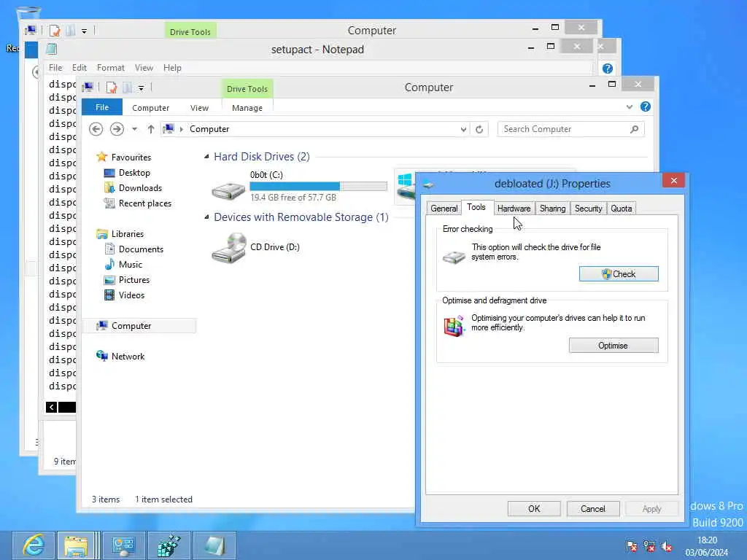Open the Computer ribbon tab
This screenshot has height=560, width=747.
click(150, 108)
